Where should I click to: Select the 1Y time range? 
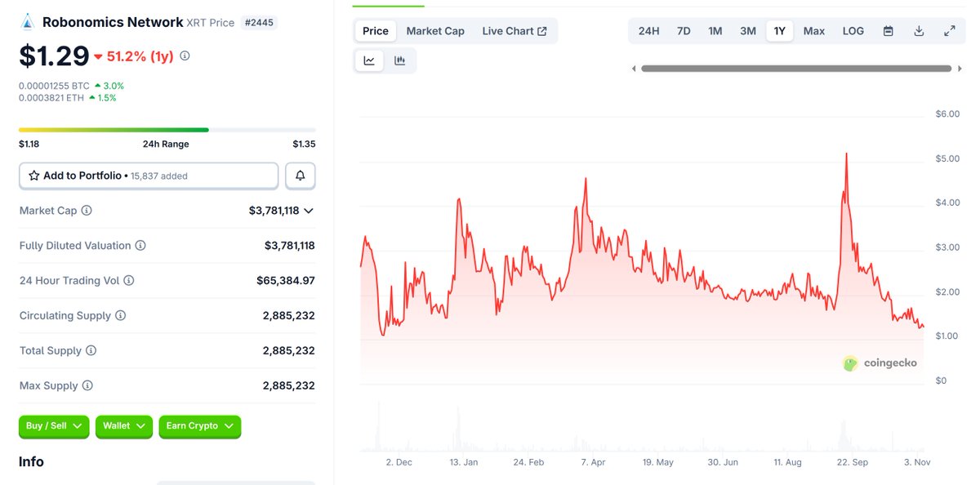(x=779, y=30)
